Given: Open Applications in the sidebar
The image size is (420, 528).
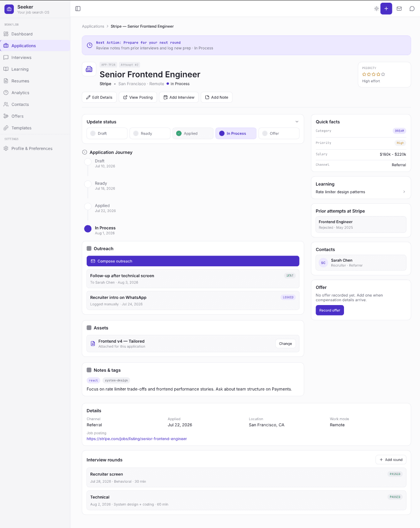Looking at the screenshot, I should [35, 46].
